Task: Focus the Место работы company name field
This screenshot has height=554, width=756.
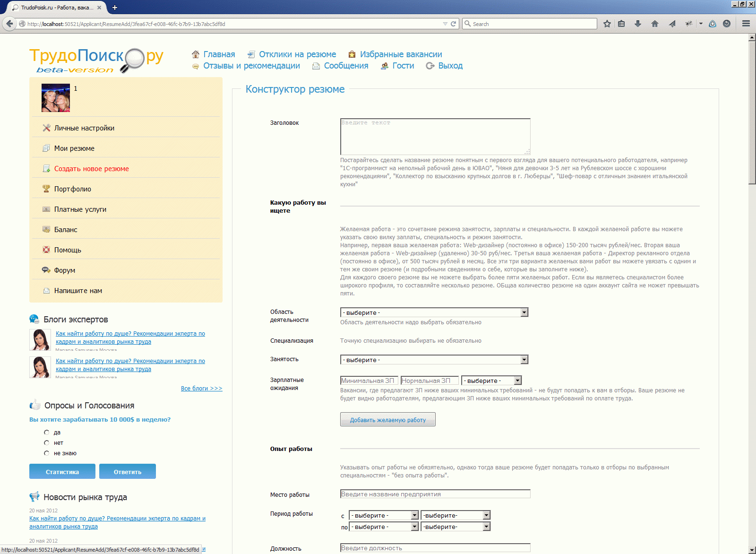Action: 435,494
